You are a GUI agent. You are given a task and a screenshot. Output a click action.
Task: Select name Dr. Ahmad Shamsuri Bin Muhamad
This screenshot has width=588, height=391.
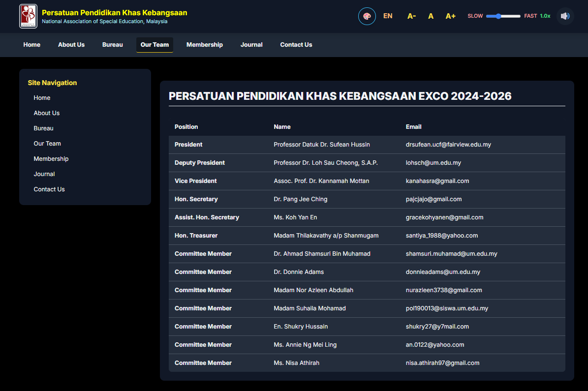(322, 254)
